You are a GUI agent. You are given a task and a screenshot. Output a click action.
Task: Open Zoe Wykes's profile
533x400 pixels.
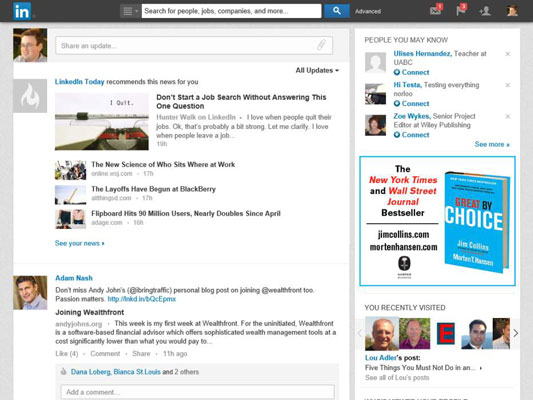click(412, 116)
